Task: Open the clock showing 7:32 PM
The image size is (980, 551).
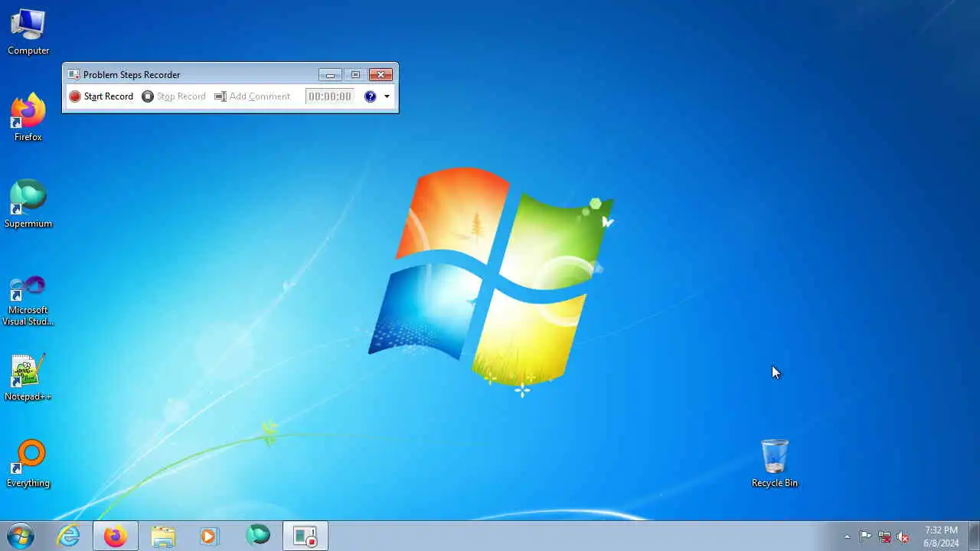Action: pos(941,536)
